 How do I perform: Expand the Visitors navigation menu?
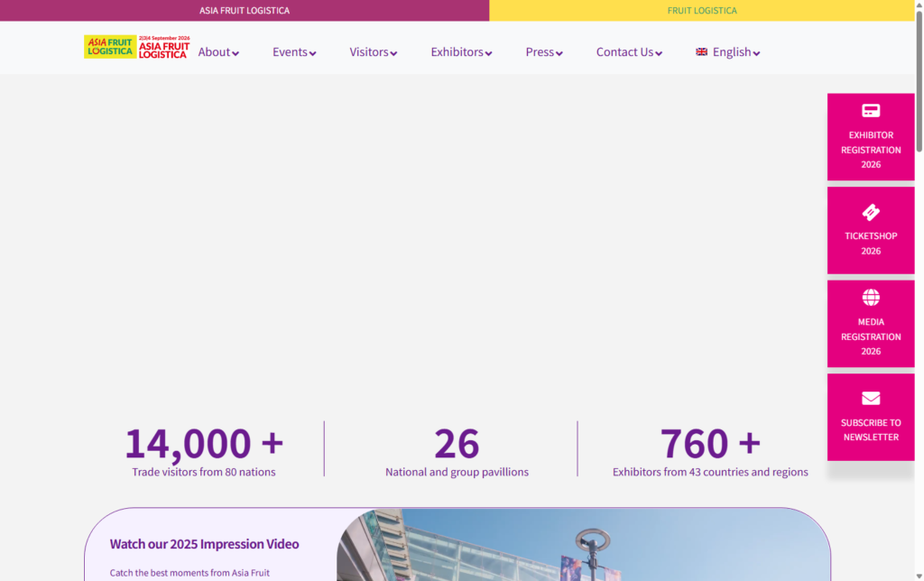(x=374, y=52)
